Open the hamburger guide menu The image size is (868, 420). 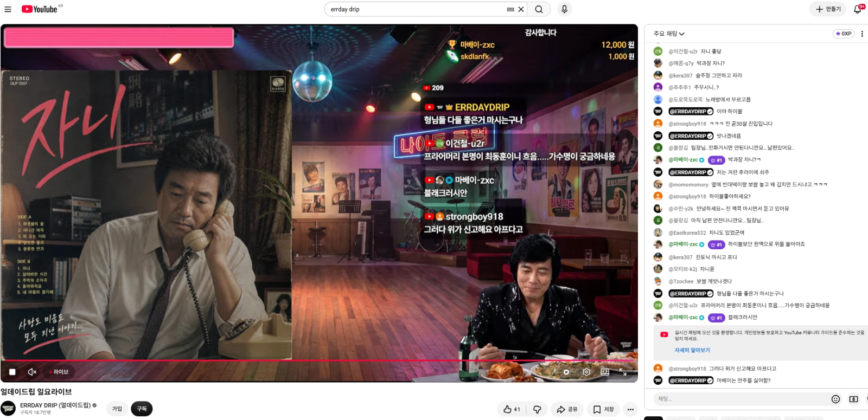click(x=8, y=9)
